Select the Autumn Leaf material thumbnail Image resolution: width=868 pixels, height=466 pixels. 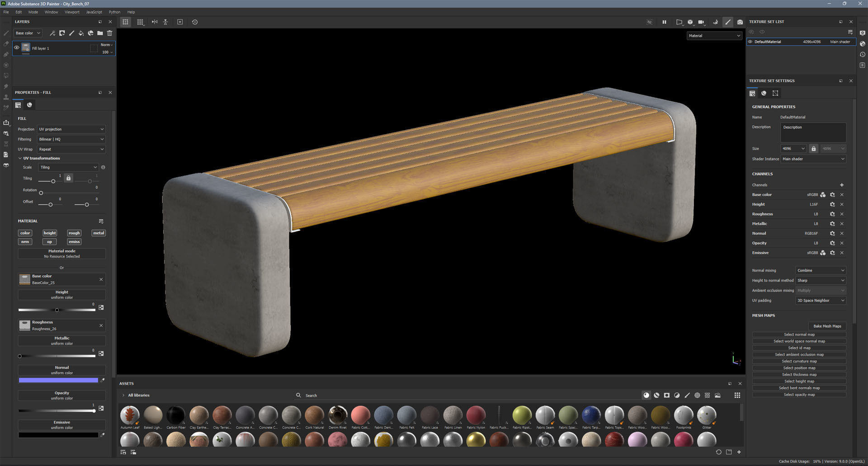click(130, 415)
